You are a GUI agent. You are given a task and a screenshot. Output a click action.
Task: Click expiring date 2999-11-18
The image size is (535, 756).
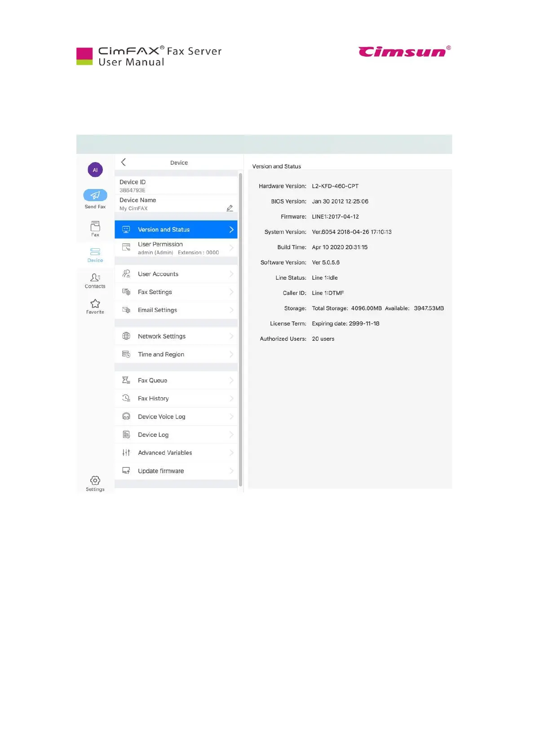[345, 323]
